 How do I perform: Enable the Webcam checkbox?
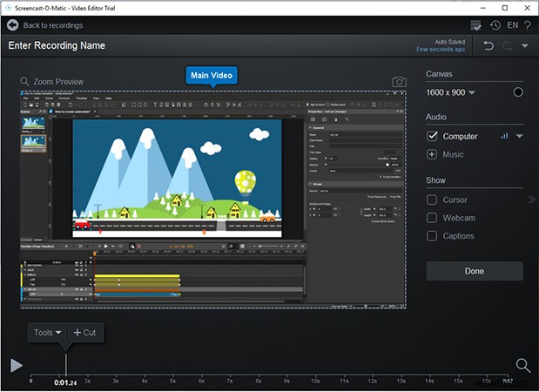click(x=432, y=218)
